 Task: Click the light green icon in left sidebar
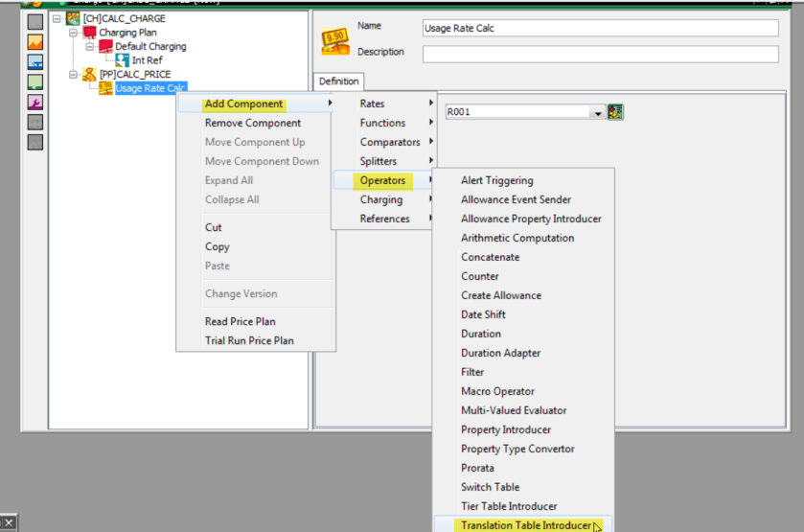pos(34,82)
